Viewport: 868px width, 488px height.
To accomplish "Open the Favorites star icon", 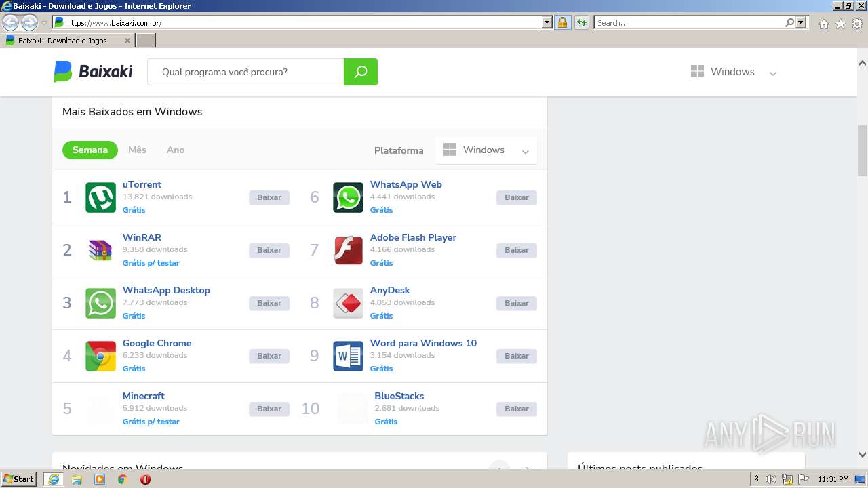I will [x=840, y=24].
